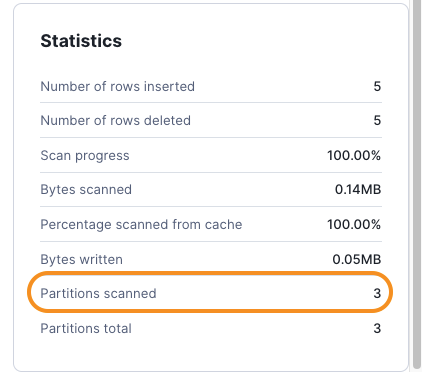Click the Partitions scanned value 3
Image resolution: width=422 pixels, height=375 pixels.
[377, 293]
